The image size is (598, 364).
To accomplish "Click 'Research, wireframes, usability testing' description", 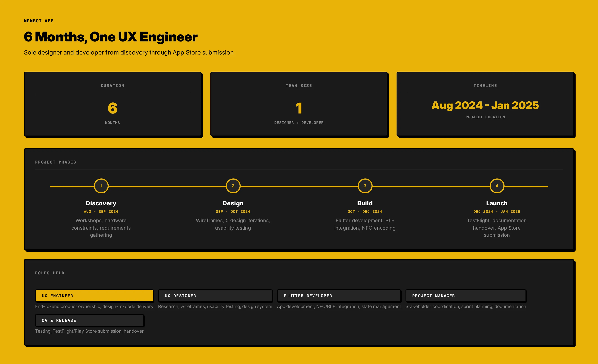I will pyautogui.click(x=215, y=307).
